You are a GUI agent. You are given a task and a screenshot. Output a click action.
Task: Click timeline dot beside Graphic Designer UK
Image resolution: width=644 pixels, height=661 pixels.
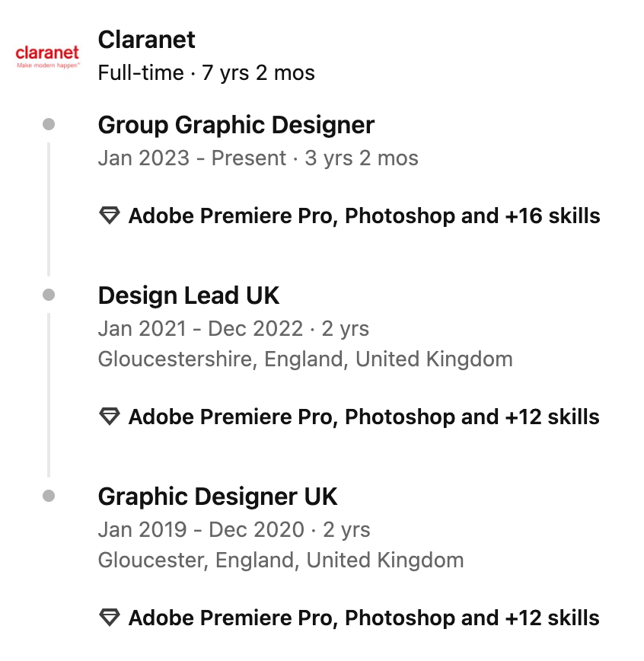pos(49,496)
